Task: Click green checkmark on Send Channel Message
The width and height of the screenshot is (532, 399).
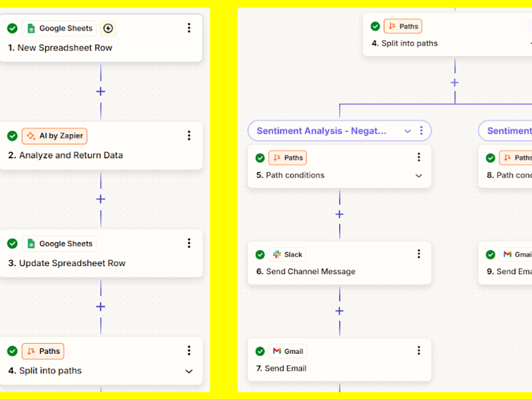Action: (x=260, y=255)
